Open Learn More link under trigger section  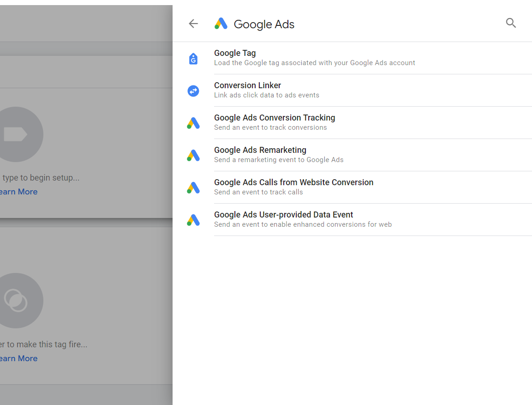pyautogui.click(x=18, y=358)
